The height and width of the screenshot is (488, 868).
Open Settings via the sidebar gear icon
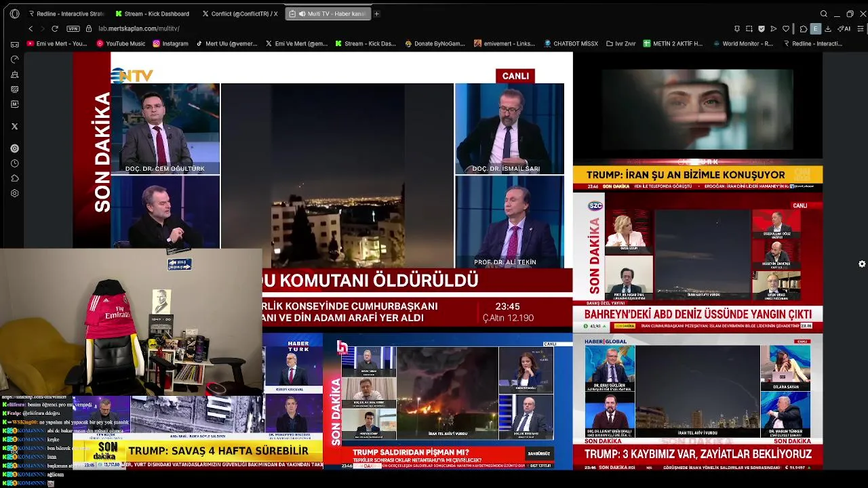pyautogui.click(x=15, y=193)
